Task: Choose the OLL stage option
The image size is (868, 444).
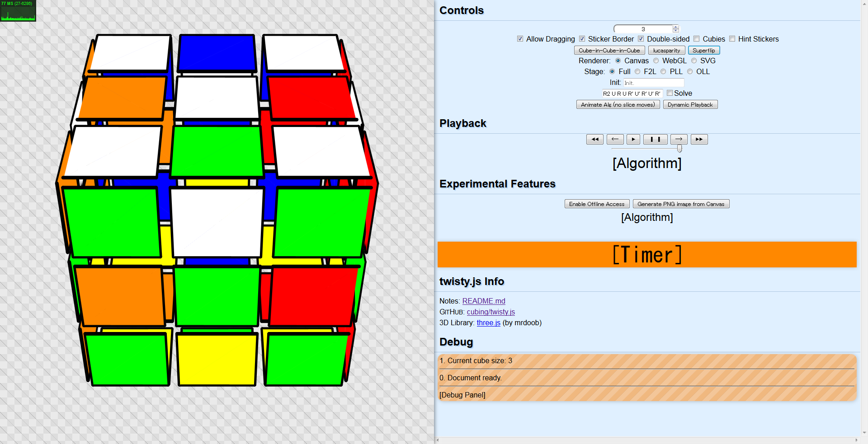Action: (690, 71)
